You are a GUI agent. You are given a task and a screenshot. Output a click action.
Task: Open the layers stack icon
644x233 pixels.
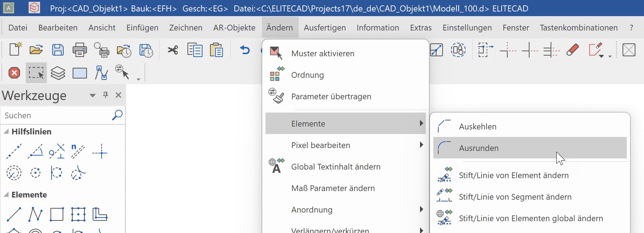[x=58, y=73]
